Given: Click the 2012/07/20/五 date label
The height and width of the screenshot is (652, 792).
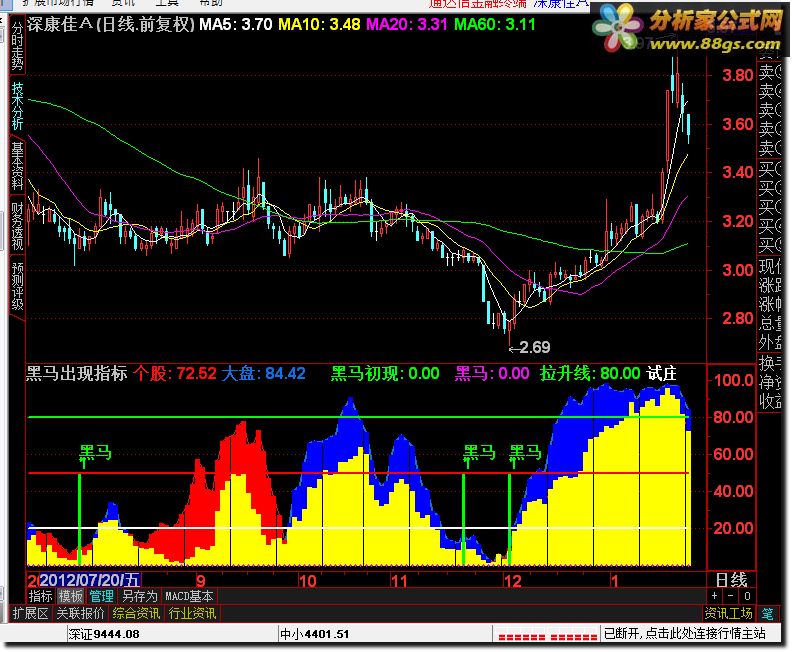Looking at the screenshot, I should 90,580.
